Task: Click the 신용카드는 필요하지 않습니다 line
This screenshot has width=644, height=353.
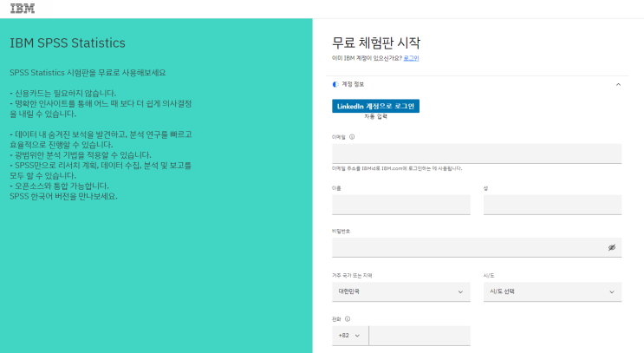Action: (63, 94)
